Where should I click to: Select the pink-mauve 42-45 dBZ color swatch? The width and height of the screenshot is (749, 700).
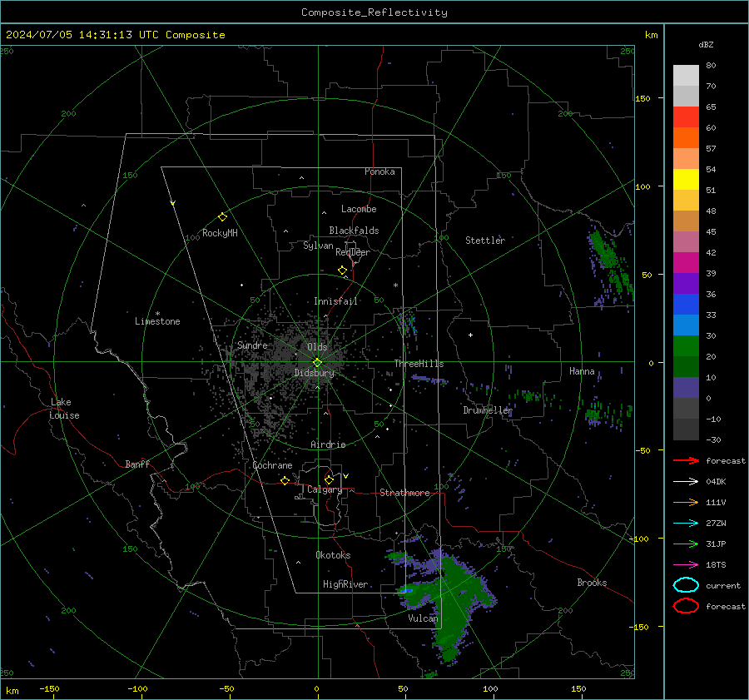pyautogui.click(x=686, y=241)
